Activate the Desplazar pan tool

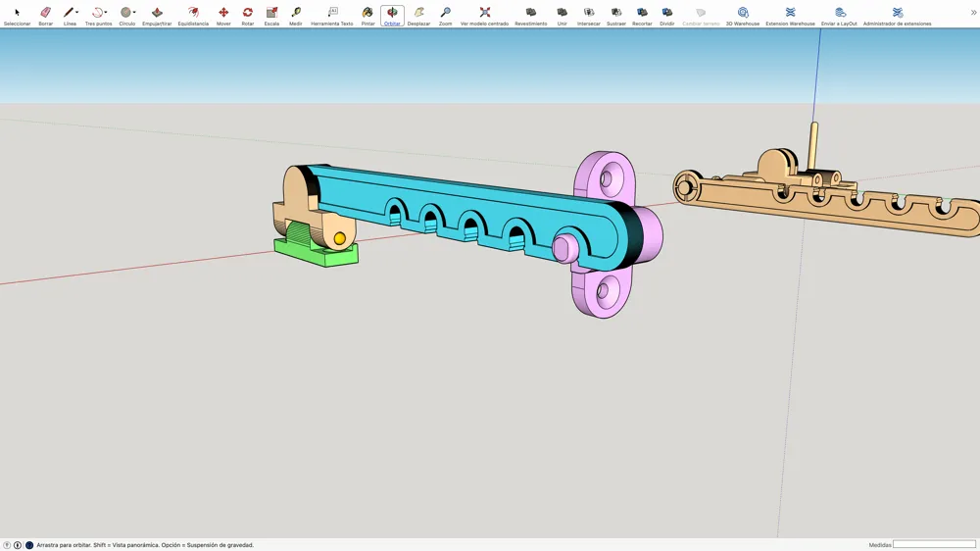tap(418, 15)
